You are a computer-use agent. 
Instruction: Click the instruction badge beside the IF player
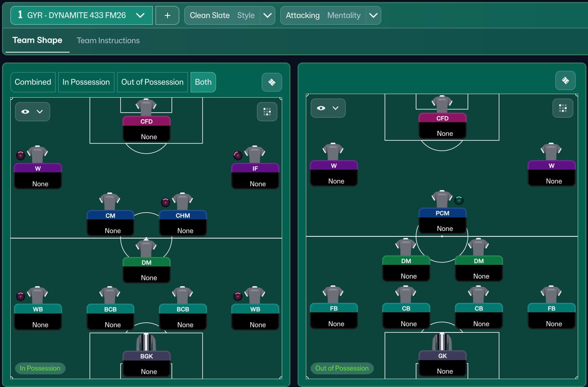pyautogui.click(x=238, y=155)
